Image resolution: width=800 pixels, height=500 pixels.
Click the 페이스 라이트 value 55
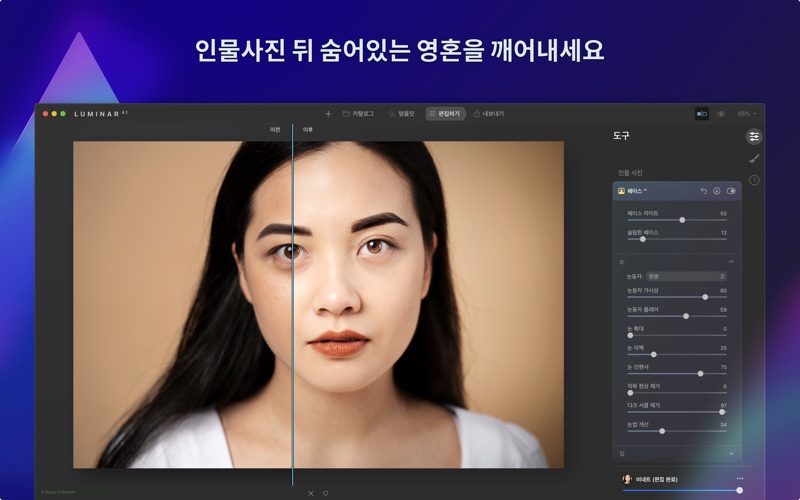(x=723, y=213)
